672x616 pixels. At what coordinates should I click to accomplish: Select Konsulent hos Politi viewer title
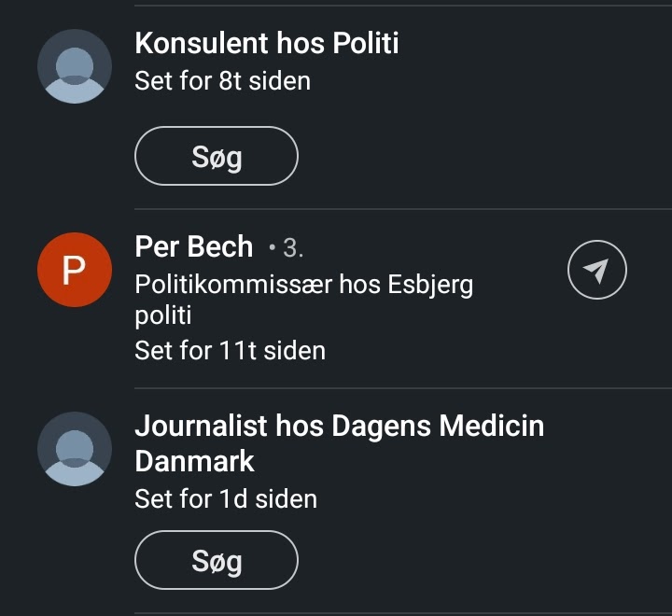click(267, 43)
